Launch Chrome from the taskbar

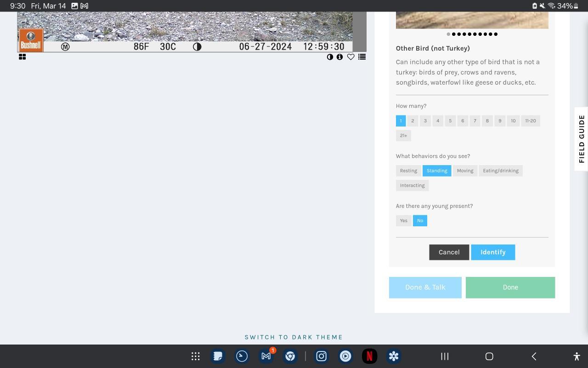click(x=290, y=356)
